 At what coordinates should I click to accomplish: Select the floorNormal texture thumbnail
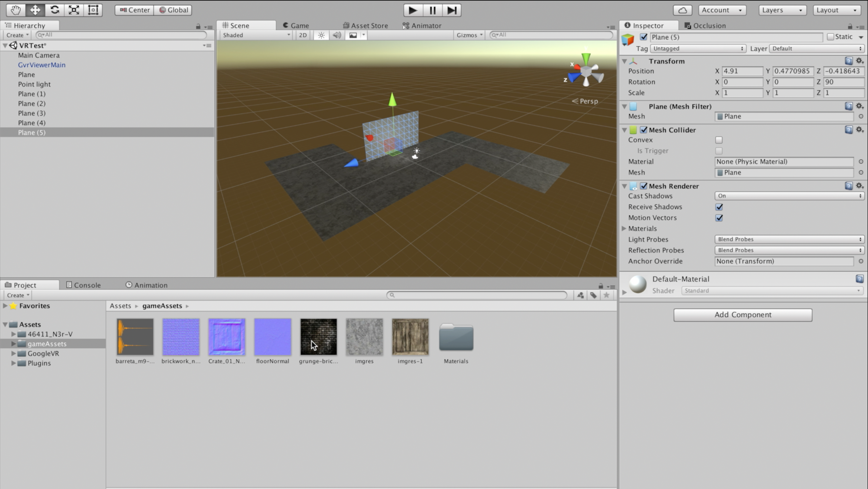(272, 337)
